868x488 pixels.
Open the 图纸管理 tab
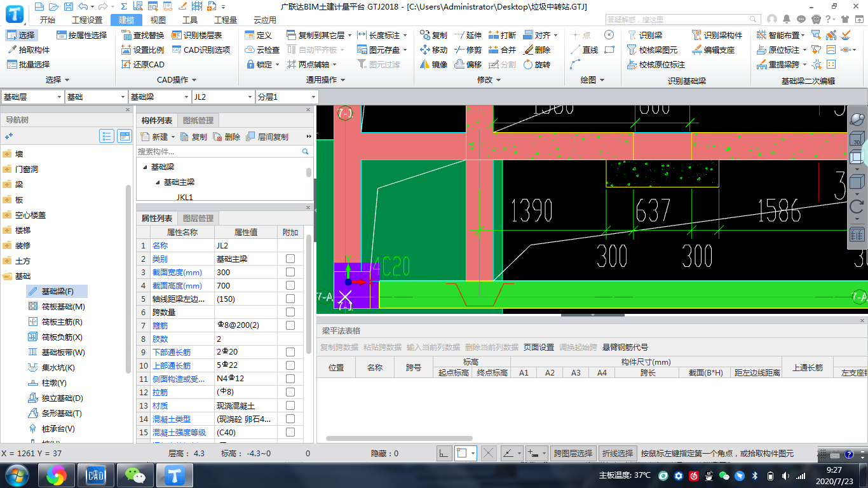tap(198, 120)
